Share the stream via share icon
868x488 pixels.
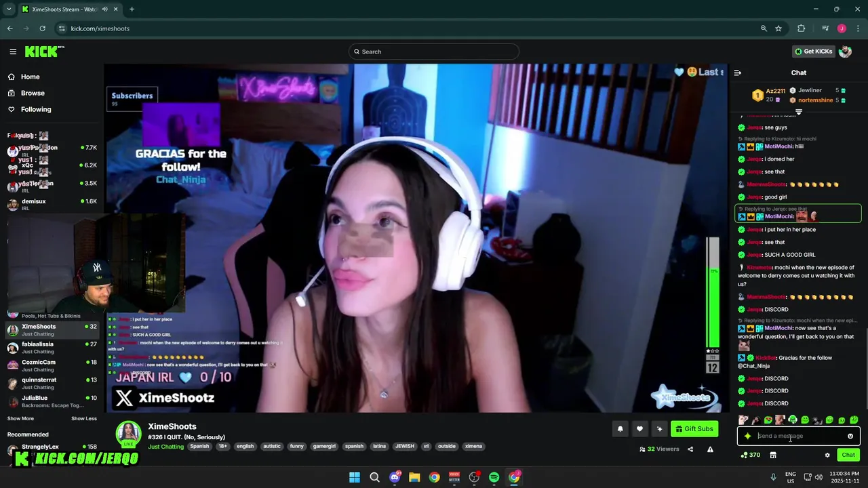[x=690, y=449]
